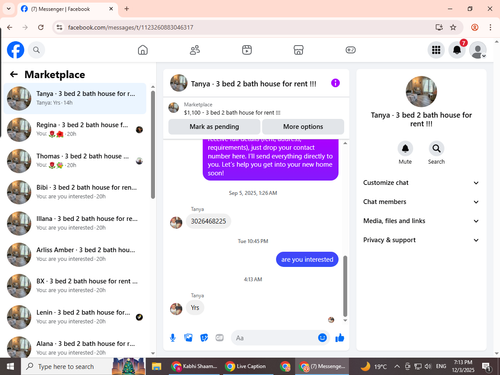The height and width of the screenshot is (375, 500).
Task: Reload the page with browser refresh
Action: [x=41, y=27]
